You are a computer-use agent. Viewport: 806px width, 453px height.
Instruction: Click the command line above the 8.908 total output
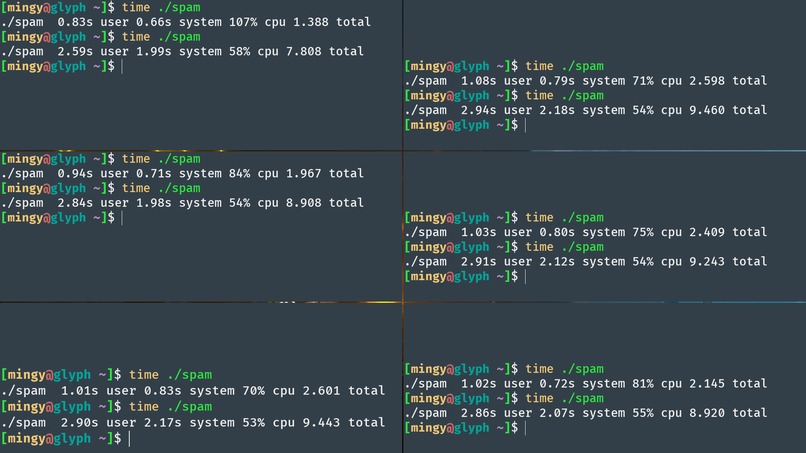click(101, 188)
